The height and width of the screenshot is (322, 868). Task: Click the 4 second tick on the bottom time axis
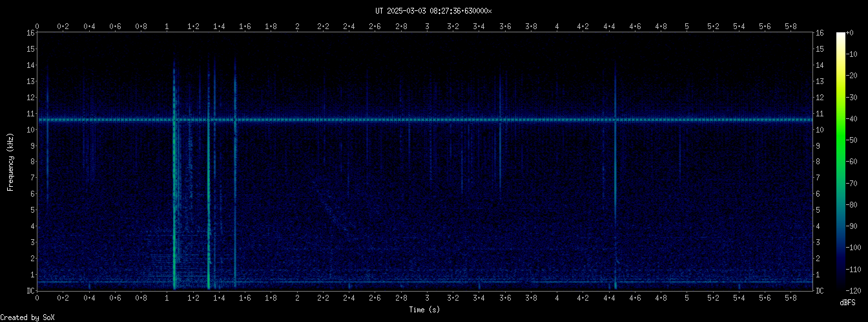pos(557,298)
